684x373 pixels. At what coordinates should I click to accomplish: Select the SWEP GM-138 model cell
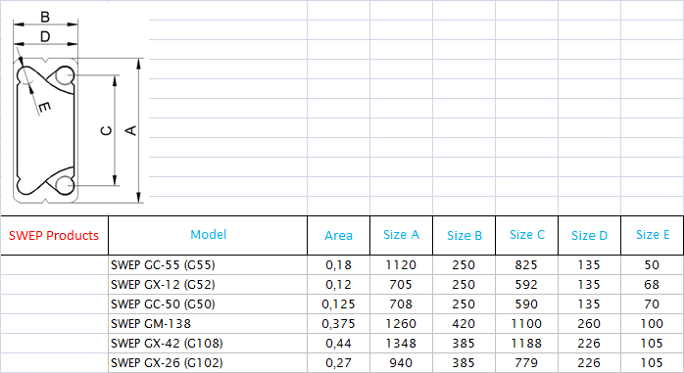[208, 324]
